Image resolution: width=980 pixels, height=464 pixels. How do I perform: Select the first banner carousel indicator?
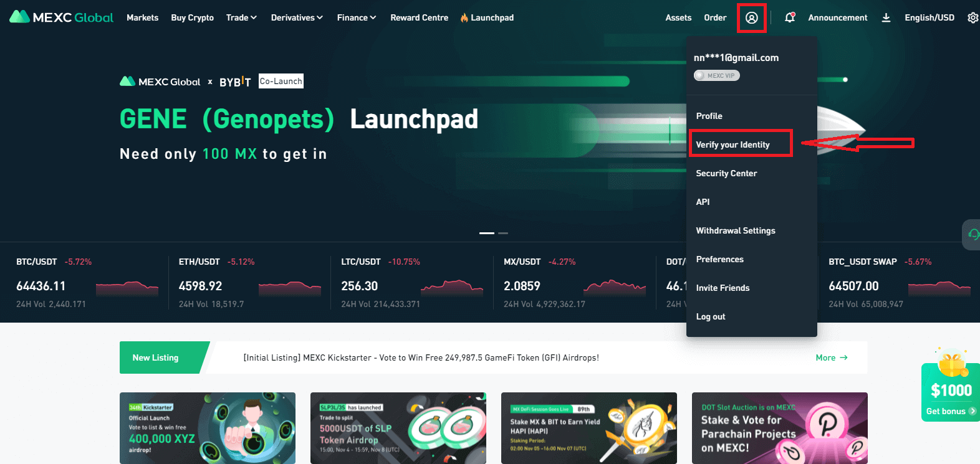[486, 233]
